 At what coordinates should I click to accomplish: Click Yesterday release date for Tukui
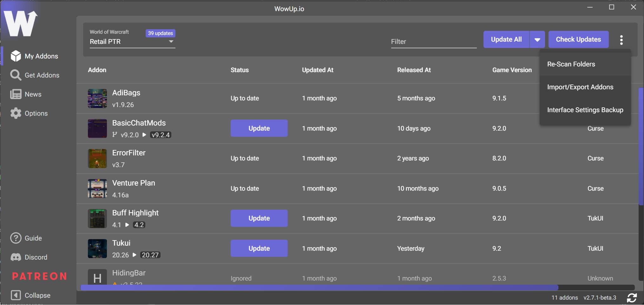pyautogui.click(x=411, y=248)
